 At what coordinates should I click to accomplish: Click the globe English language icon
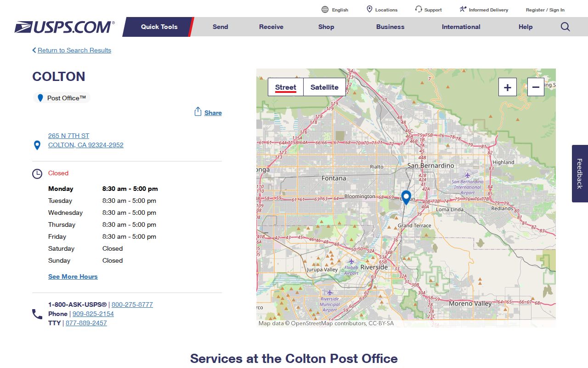[325, 10]
